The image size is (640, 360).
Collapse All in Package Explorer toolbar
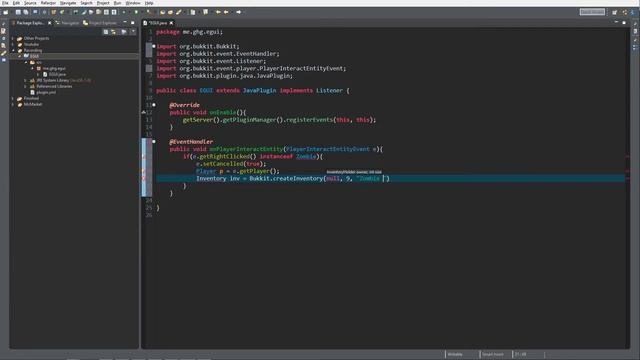(106, 32)
